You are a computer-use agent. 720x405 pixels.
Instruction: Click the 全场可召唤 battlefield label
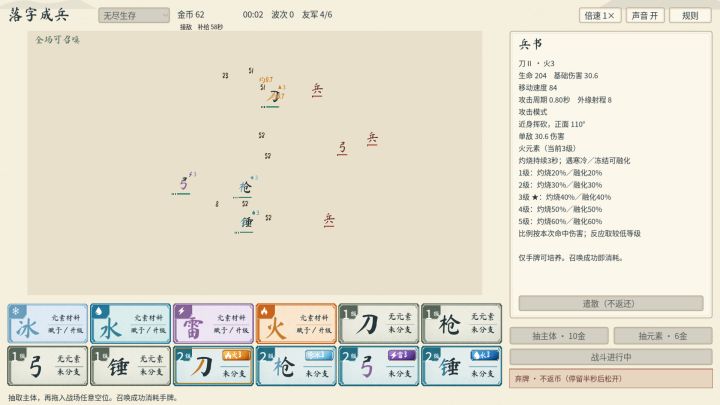57,40
